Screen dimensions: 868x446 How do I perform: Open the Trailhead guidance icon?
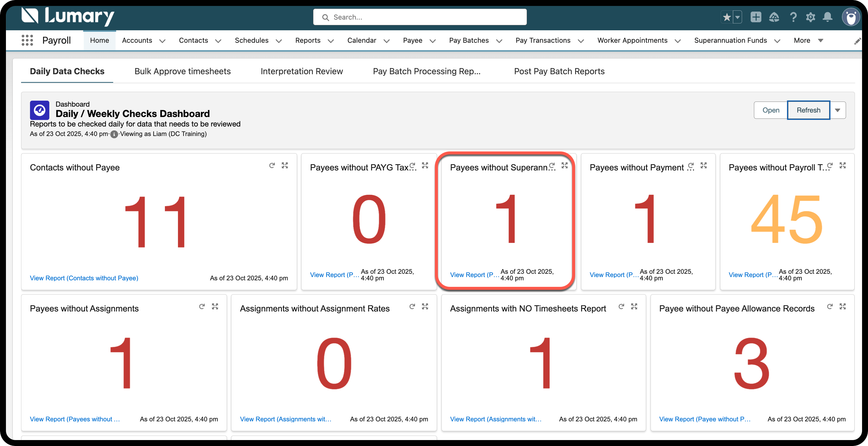point(774,17)
